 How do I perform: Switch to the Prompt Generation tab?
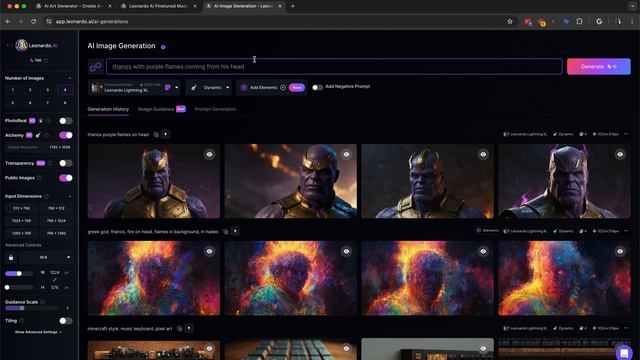(216, 109)
